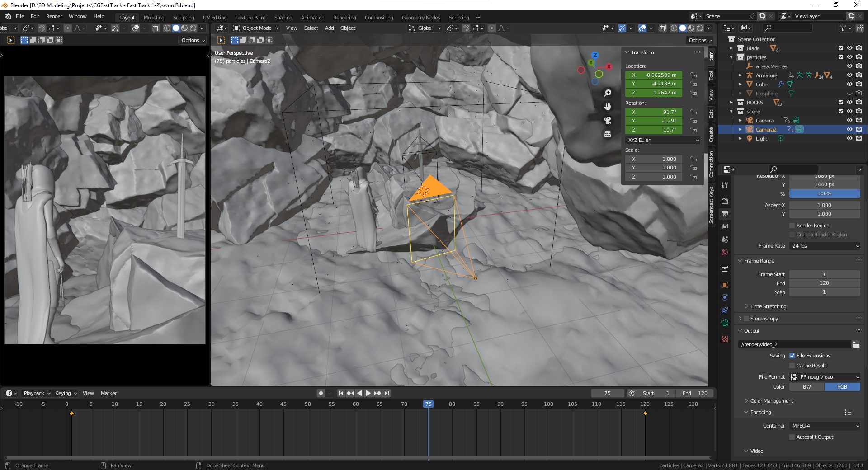The image size is (868, 470).
Task: Enable the Render Region checkbox
Action: coord(792,226)
